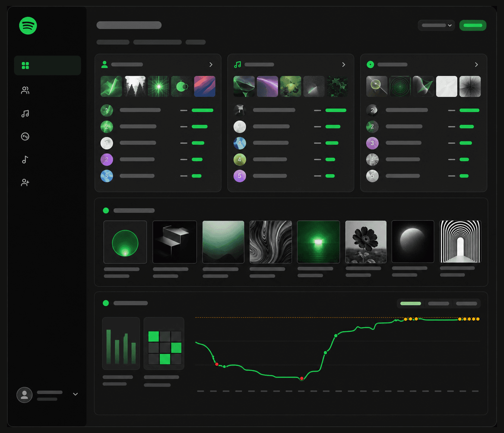The height and width of the screenshot is (433, 504).
Task: Click the green button in page header
Action: point(473,25)
